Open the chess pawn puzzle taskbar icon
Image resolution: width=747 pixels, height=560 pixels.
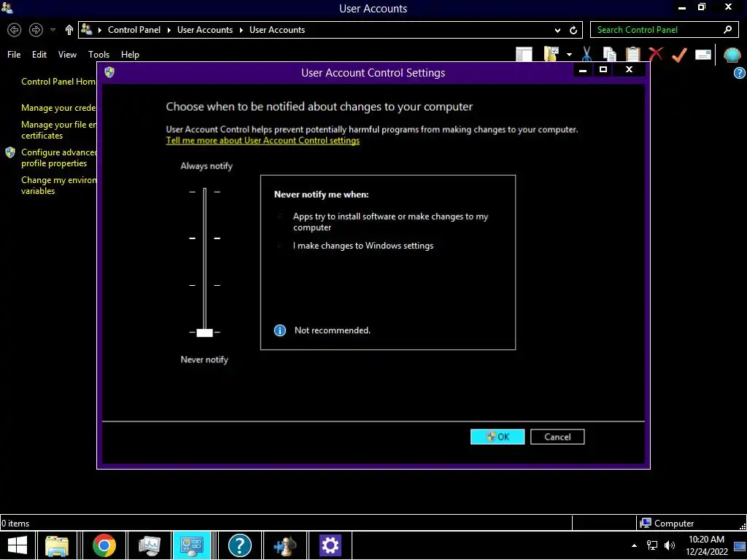tap(285, 545)
